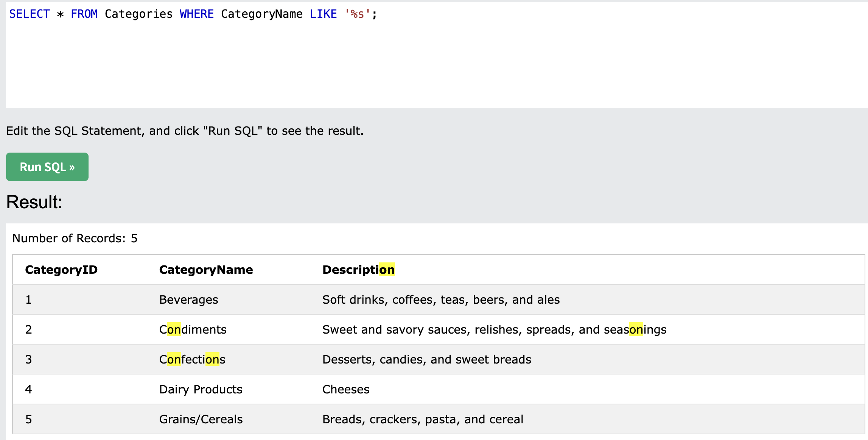Click the Grains/Cereals cell
Viewport: 868px width, 440px height.
(x=201, y=419)
